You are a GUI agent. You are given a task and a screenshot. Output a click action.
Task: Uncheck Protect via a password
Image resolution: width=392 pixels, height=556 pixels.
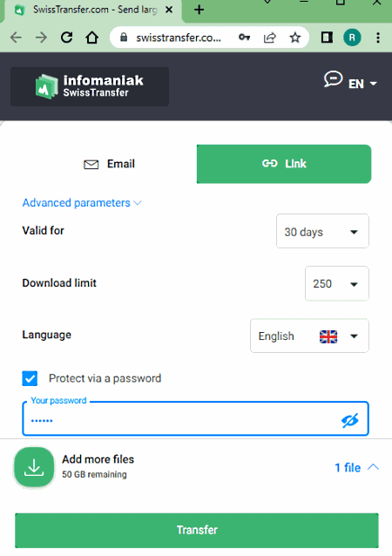pyautogui.click(x=30, y=378)
